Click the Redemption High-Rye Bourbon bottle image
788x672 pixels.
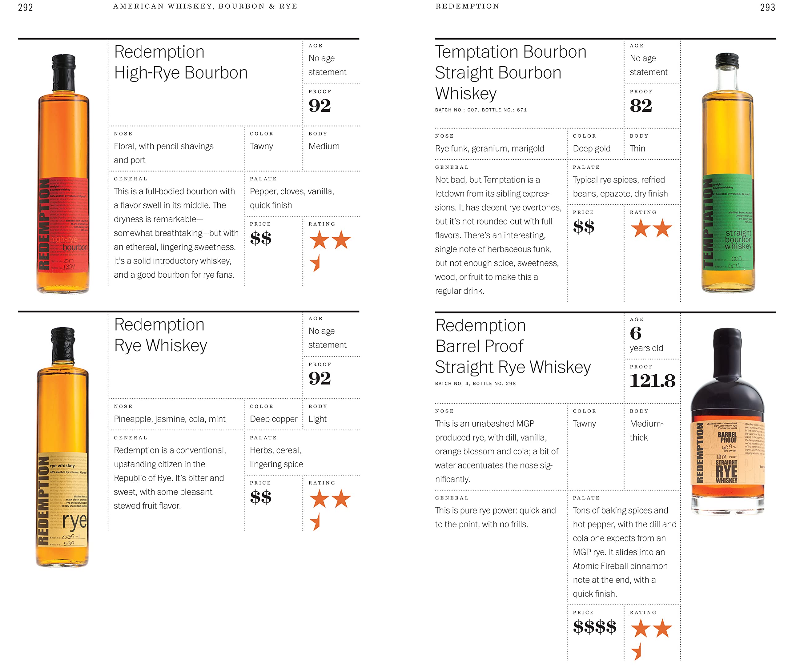pyautogui.click(x=63, y=174)
